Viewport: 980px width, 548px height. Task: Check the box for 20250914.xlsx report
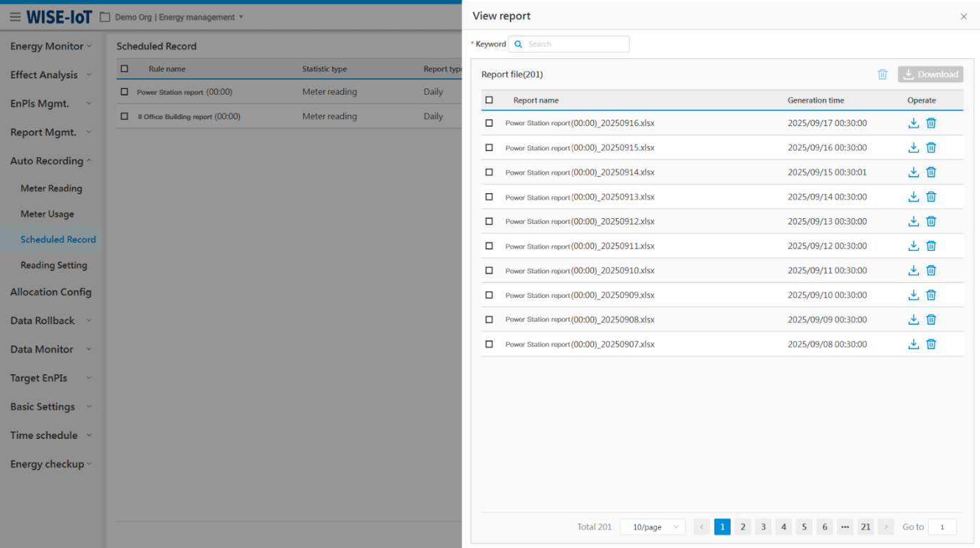tap(489, 172)
